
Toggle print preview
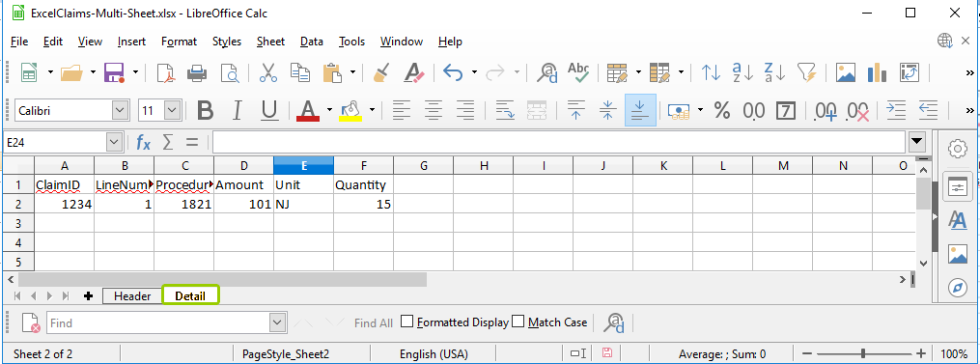coord(230,72)
